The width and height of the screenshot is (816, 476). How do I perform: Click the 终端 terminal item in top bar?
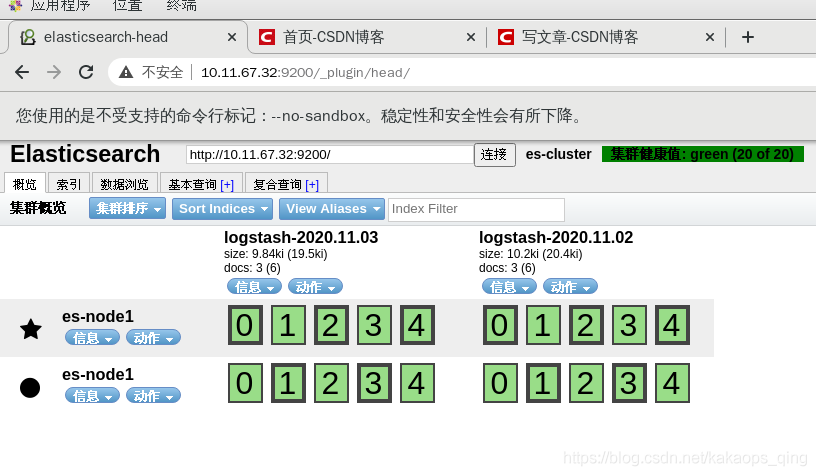pyautogui.click(x=182, y=6)
